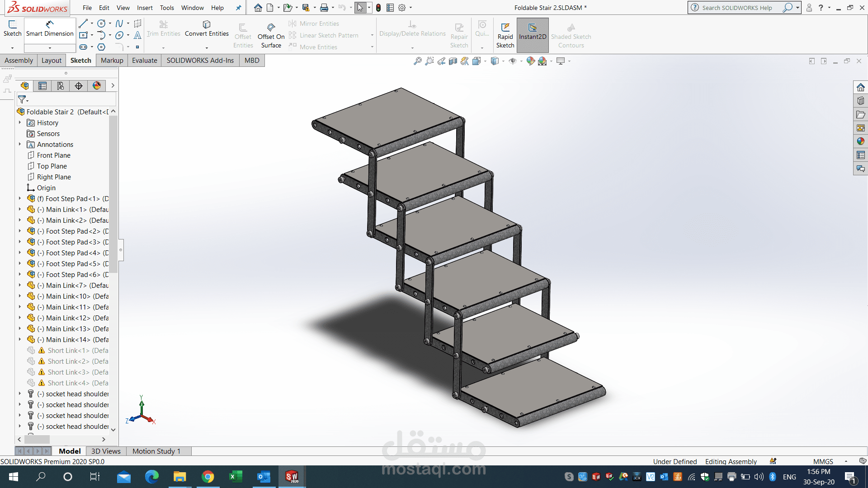Select Top Plane in the feature tree
This screenshot has height=488, width=868.
tap(52, 166)
